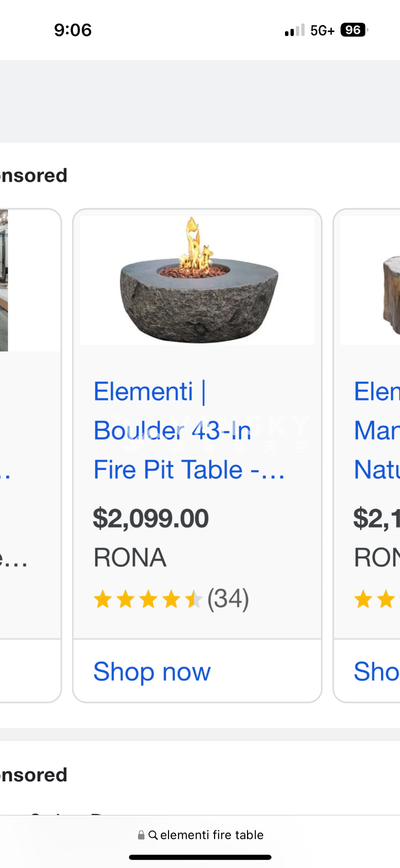Viewport: 400px width, 868px height.
Task: Tap the $2,099.00 price
Action: pos(150,518)
